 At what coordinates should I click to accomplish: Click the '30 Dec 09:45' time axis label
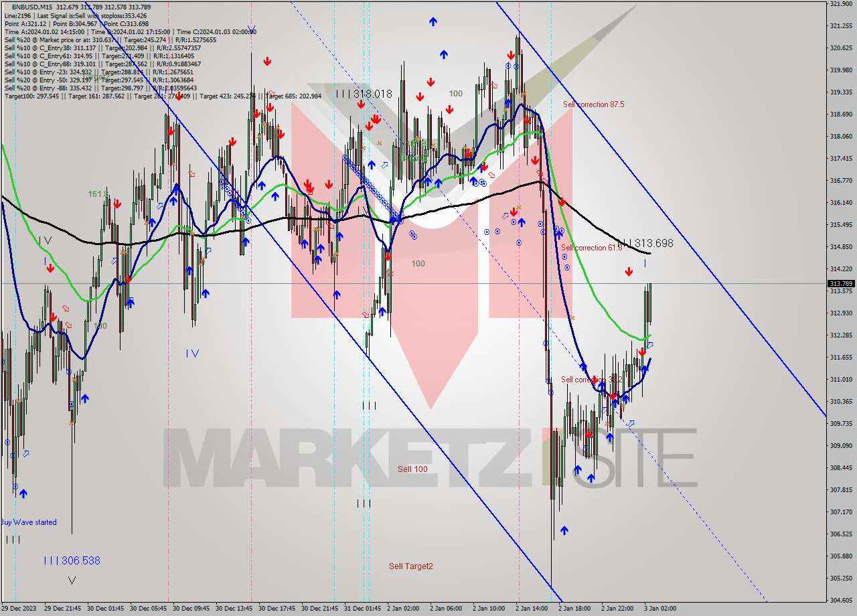click(x=191, y=609)
